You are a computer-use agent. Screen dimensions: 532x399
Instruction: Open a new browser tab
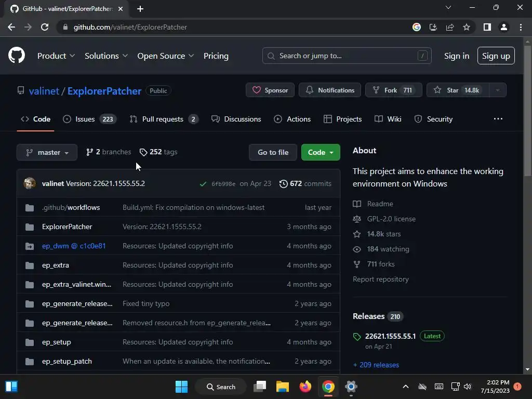pos(140,9)
